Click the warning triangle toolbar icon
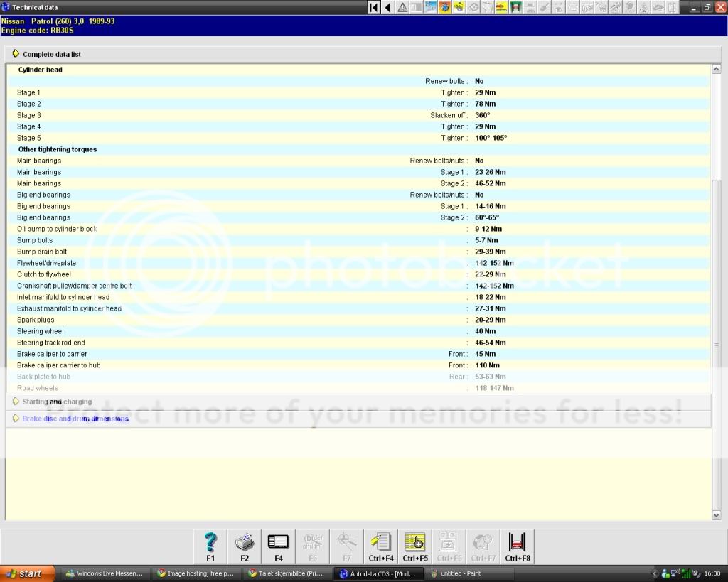Viewport: 728px width, 582px height. click(402, 7)
